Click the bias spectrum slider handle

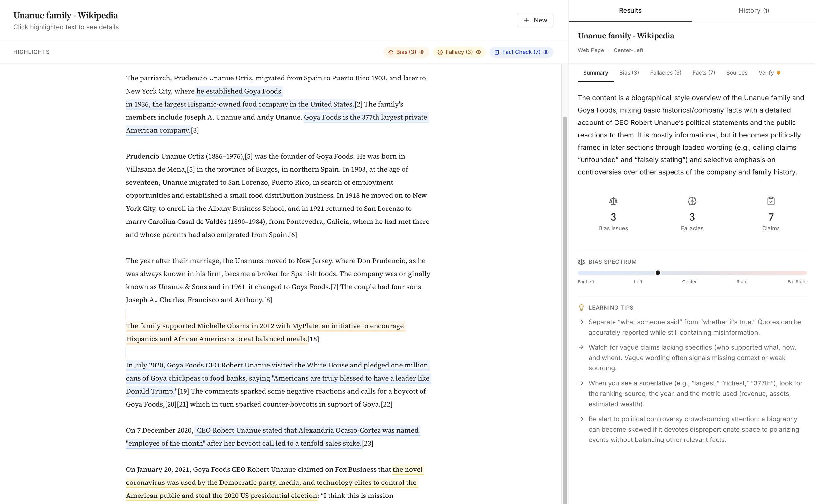(x=658, y=273)
